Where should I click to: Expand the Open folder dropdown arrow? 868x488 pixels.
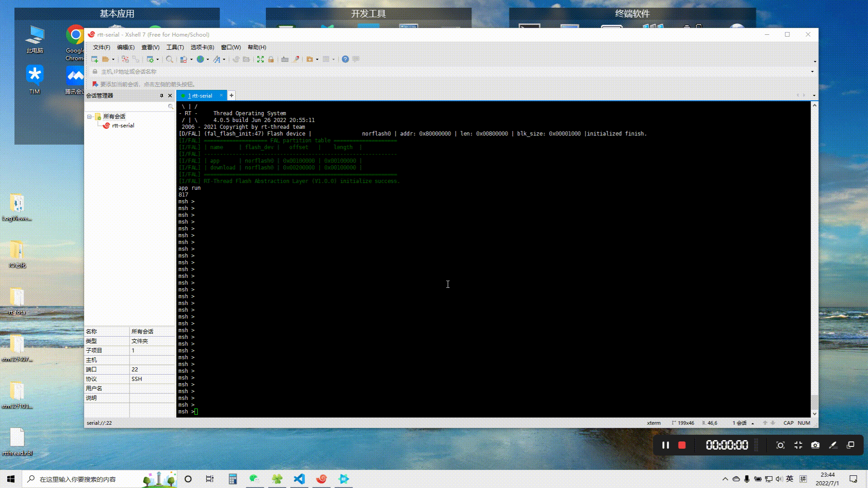point(113,60)
